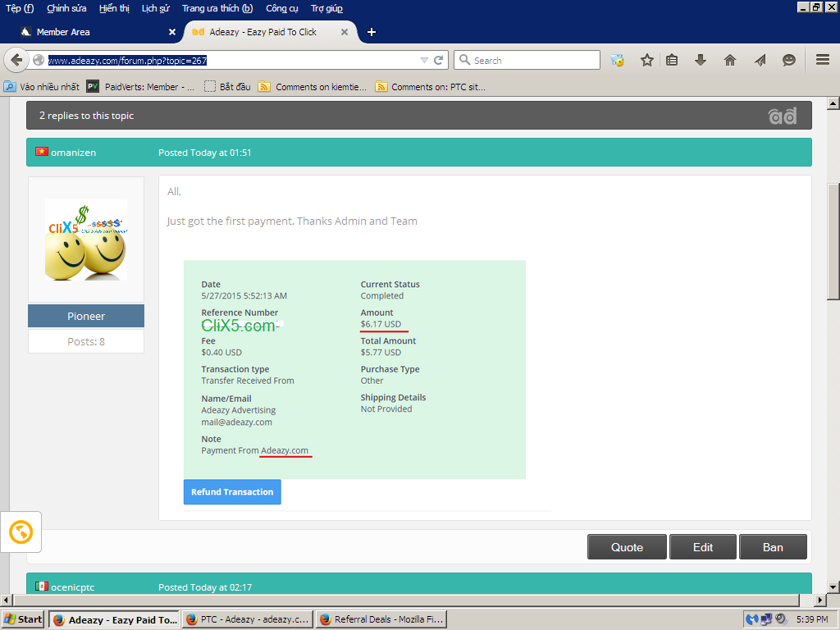This screenshot has width=840, height=630.
Task: Click the orange floating globe widget
Action: (21, 532)
